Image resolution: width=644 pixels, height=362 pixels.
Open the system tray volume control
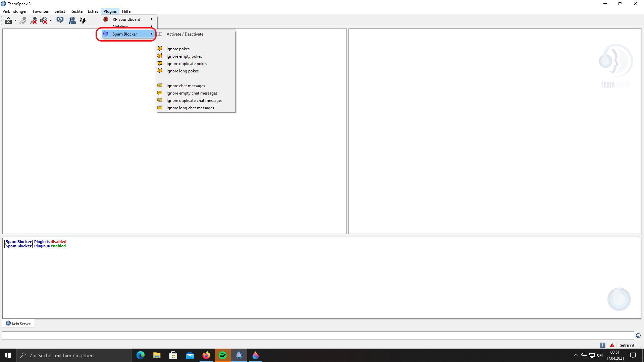[x=600, y=355]
